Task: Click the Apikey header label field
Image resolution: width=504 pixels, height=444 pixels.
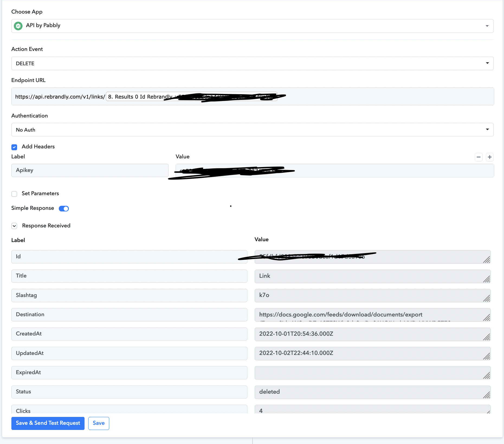Action: click(x=90, y=170)
